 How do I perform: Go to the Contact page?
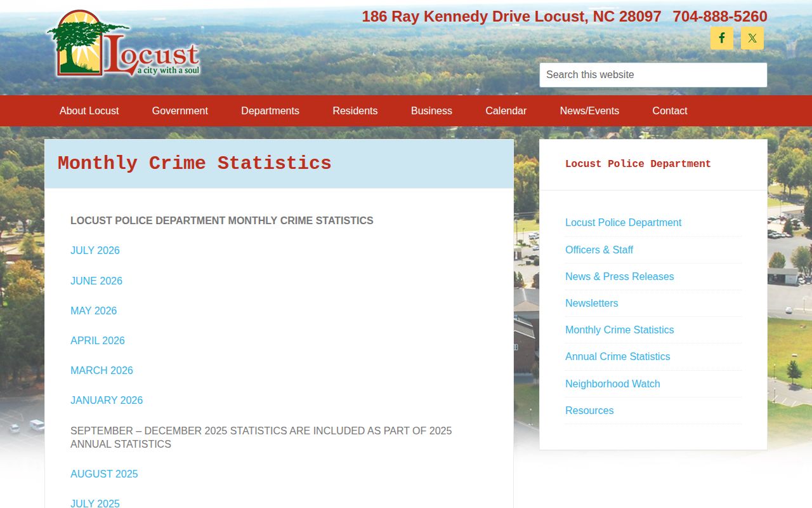pos(669,110)
